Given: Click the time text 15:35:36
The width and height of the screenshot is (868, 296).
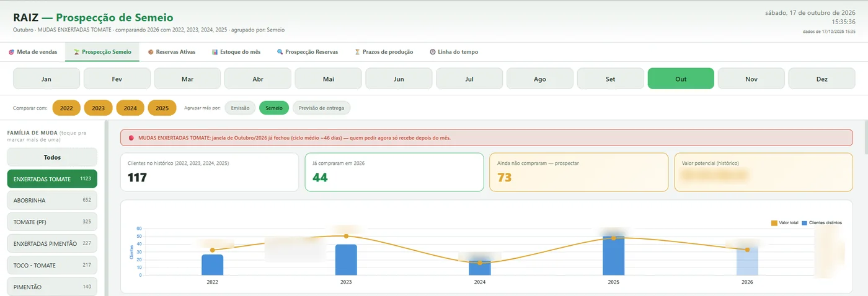Looking at the screenshot, I should pyautogui.click(x=843, y=22).
